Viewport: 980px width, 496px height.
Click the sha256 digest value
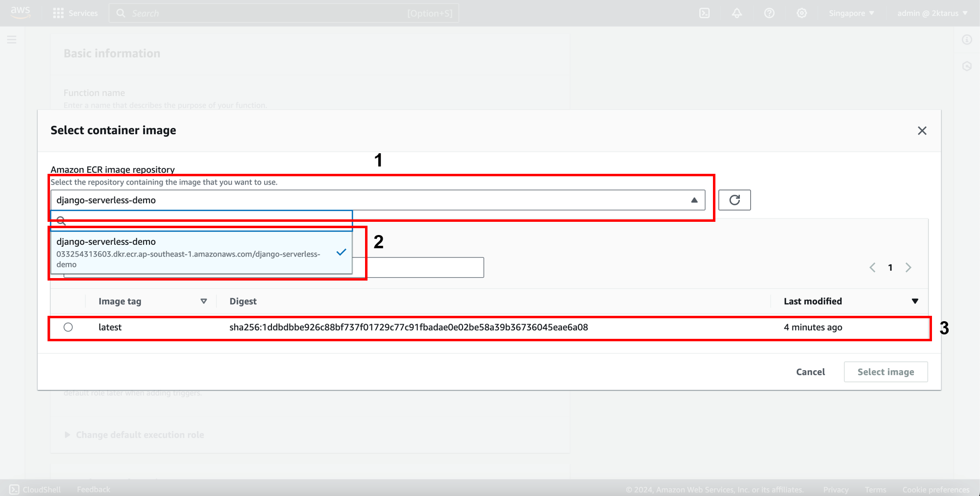point(409,327)
